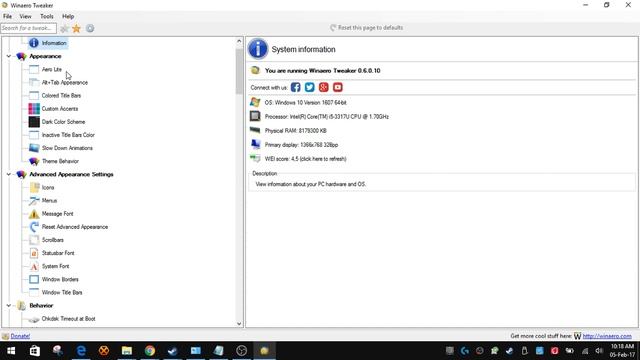Open File Explorer from taskbar
This screenshot has width=640, height=360.
click(x=127, y=351)
